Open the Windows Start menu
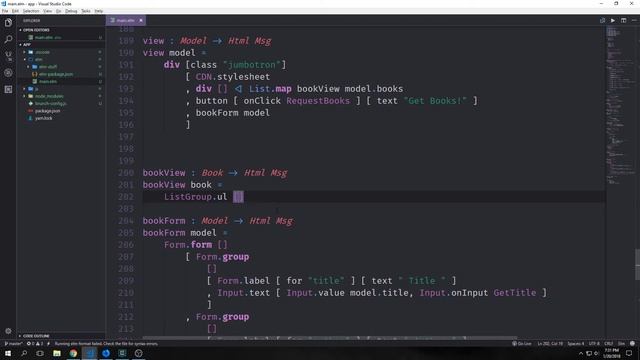 (8, 353)
